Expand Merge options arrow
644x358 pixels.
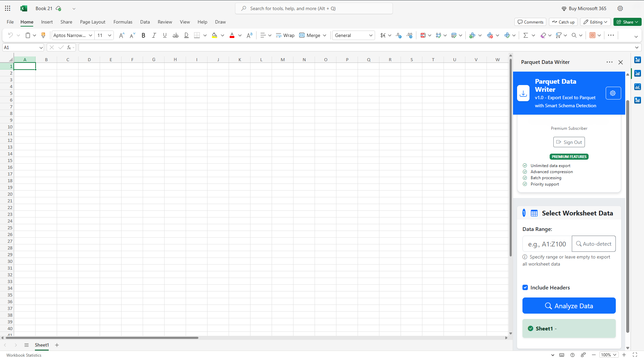pyautogui.click(x=324, y=35)
